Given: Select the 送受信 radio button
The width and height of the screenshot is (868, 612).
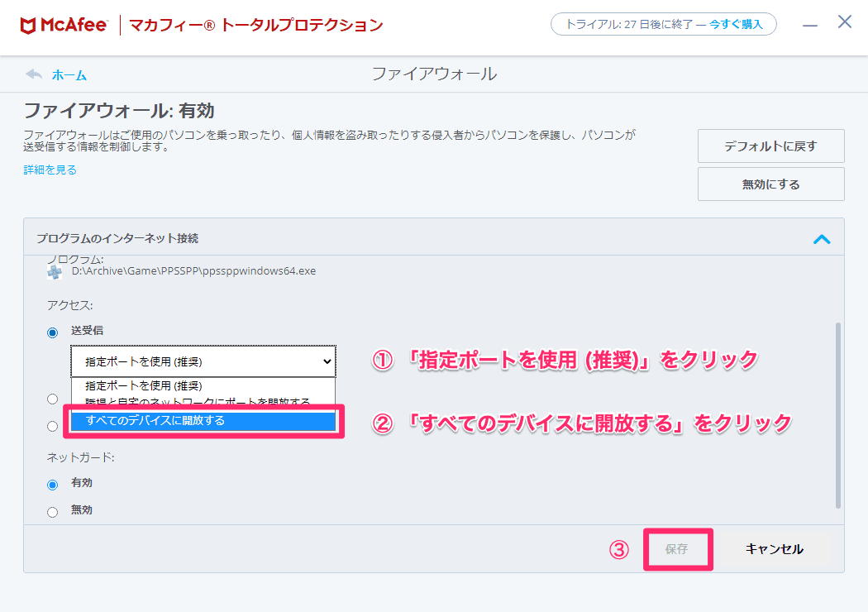Looking at the screenshot, I should coord(53,332).
